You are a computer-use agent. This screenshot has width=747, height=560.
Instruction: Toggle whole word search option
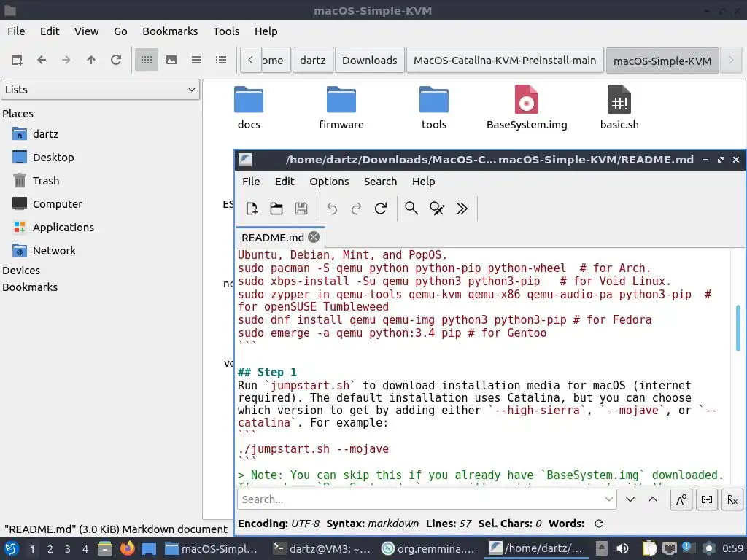tap(706, 499)
